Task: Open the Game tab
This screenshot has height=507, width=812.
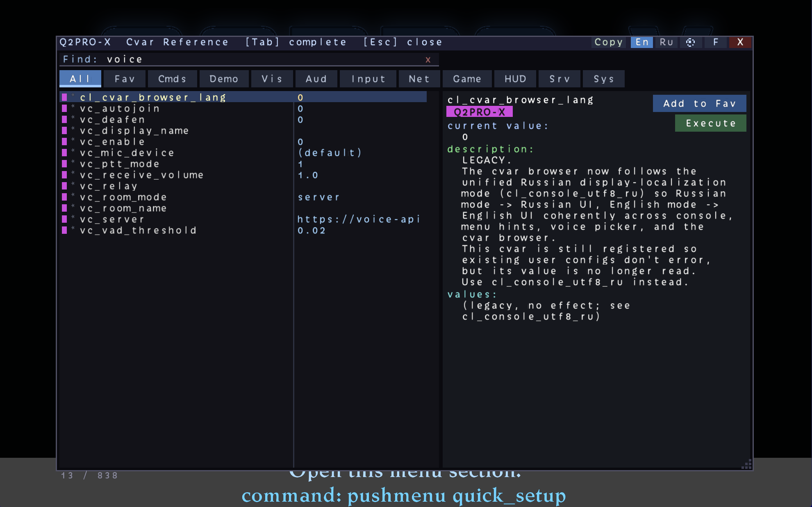Action: pos(467,79)
